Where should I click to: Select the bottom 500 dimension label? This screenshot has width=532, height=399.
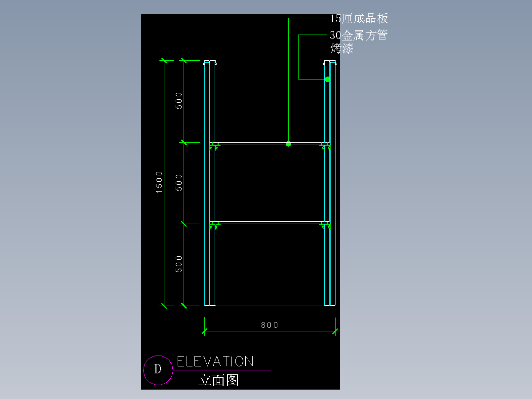pos(179,264)
